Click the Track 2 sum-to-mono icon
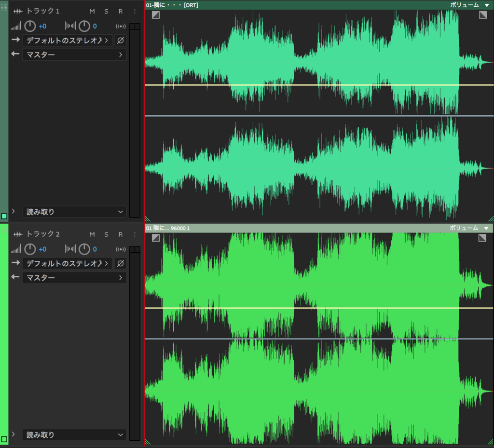The image size is (494, 448). coord(120,249)
